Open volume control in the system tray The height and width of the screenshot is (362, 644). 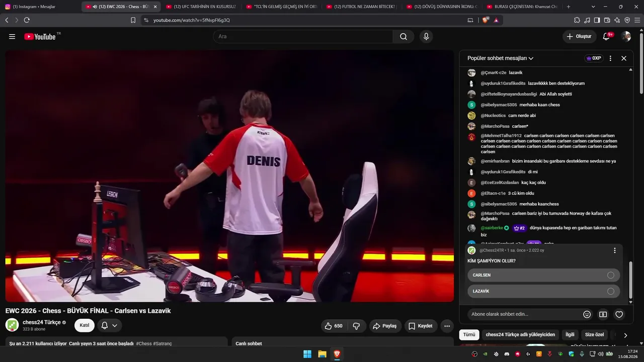tap(600, 354)
